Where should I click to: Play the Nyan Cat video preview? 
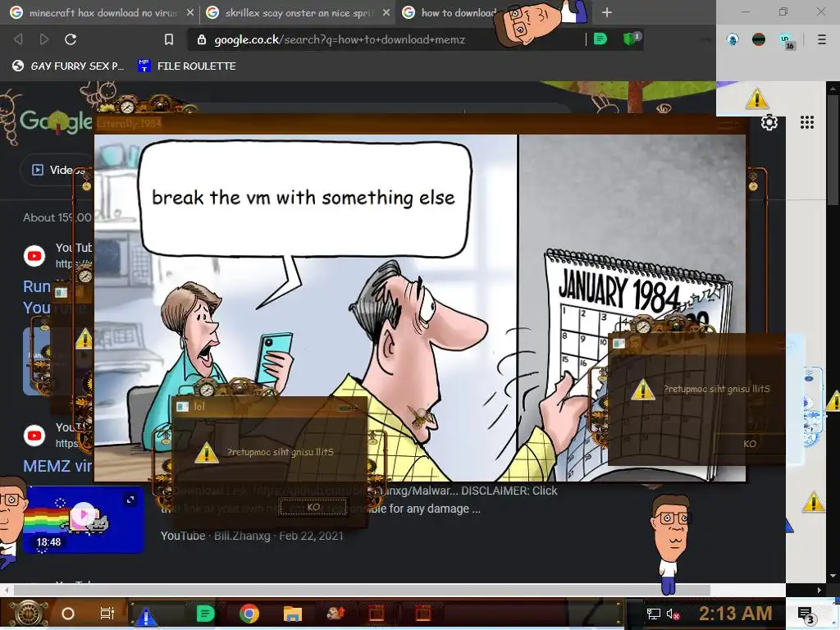click(84, 514)
